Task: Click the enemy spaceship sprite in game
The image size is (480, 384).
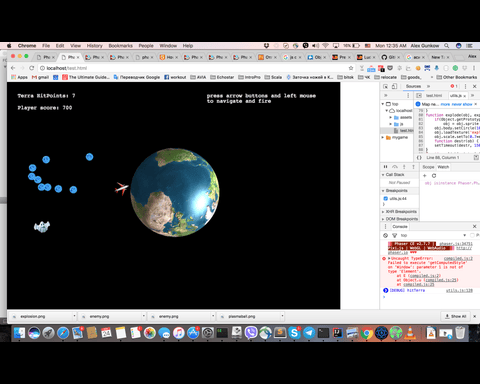Action: coord(42,227)
